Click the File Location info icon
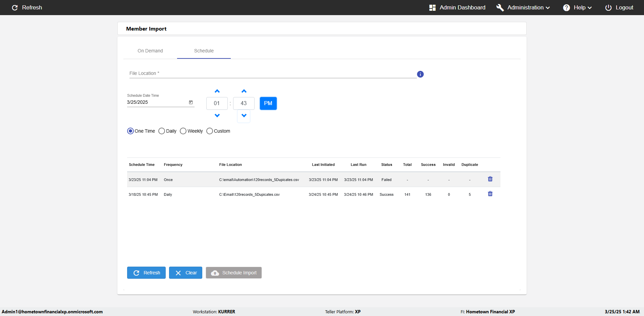 [420, 74]
